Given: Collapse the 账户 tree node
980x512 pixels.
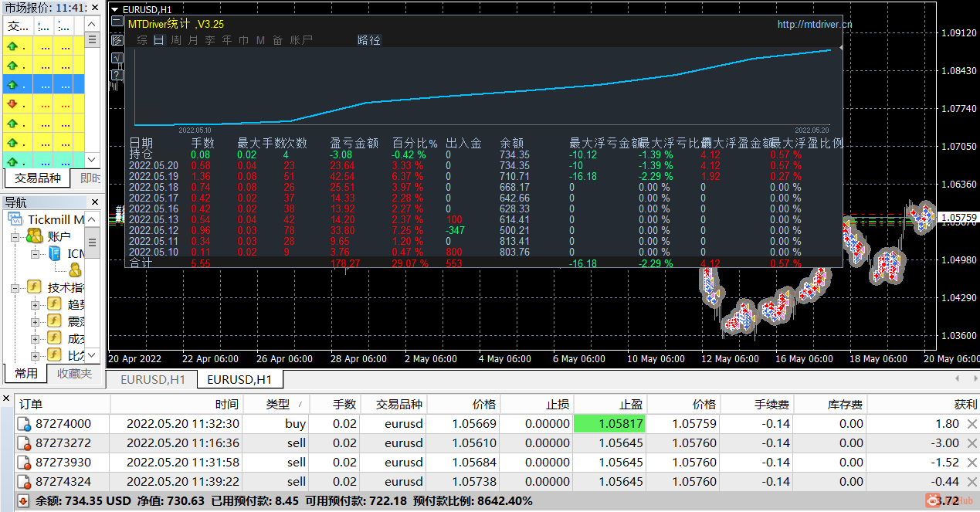Looking at the screenshot, I should (x=15, y=237).
